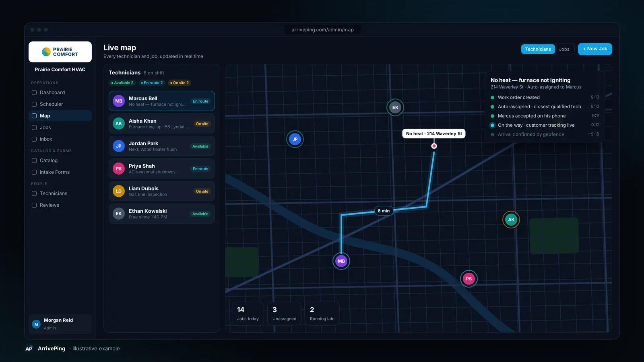This screenshot has width=644, height=362.
Task: Switch map view to Jobs
Action: pyautogui.click(x=564, y=49)
